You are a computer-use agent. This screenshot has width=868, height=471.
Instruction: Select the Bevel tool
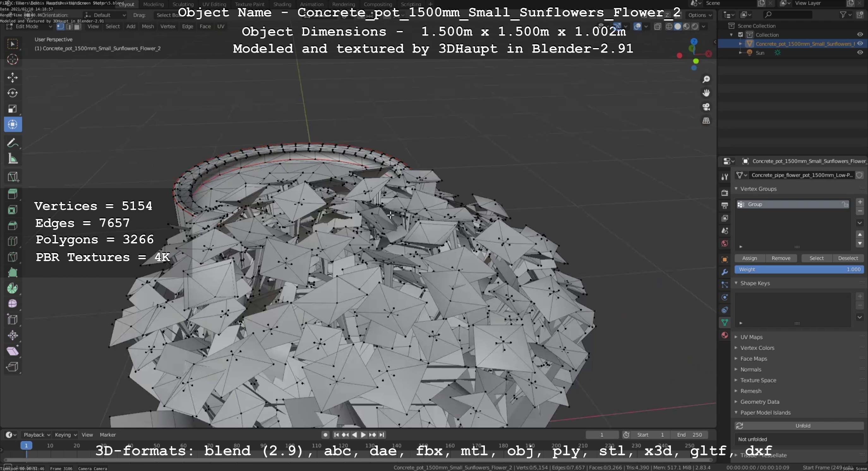[x=12, y=226]
